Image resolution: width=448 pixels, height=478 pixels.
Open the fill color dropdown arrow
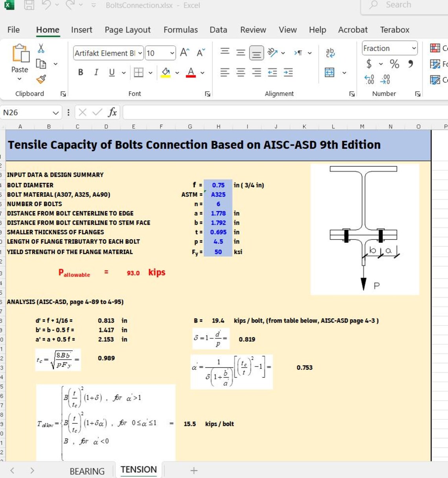(x=177, y=73)
